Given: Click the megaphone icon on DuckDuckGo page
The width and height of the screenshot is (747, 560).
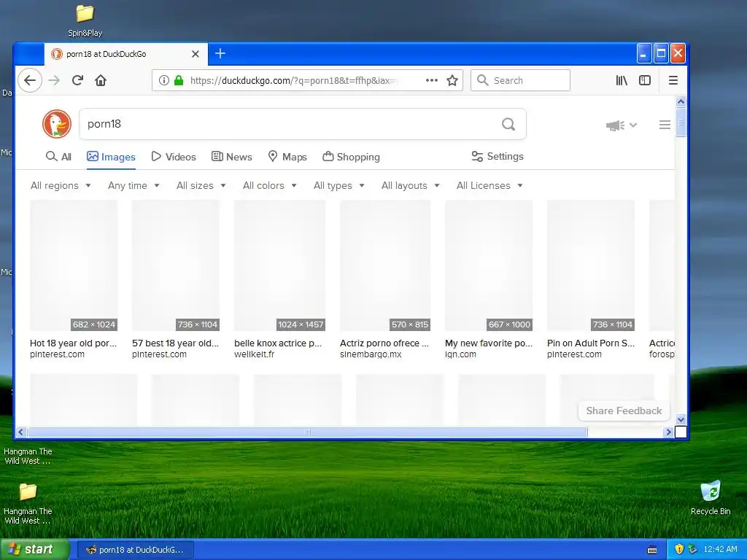Looking at the screenshot, I should tap(615, 125).
